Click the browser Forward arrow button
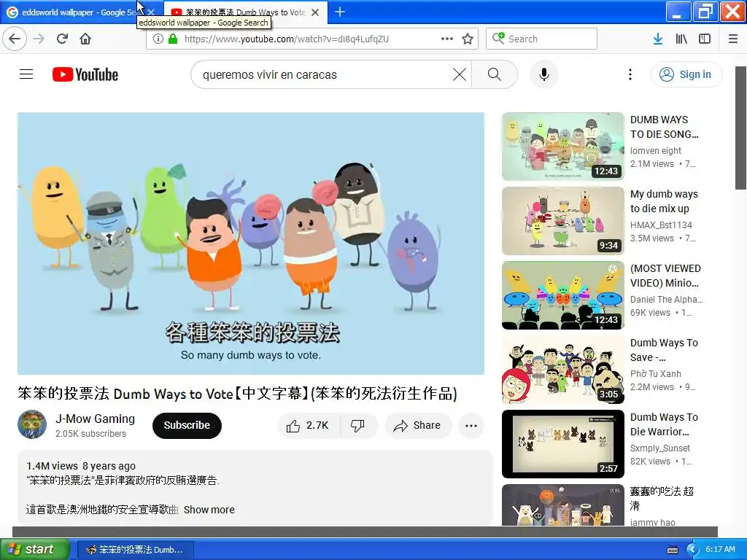 (39, 39)
